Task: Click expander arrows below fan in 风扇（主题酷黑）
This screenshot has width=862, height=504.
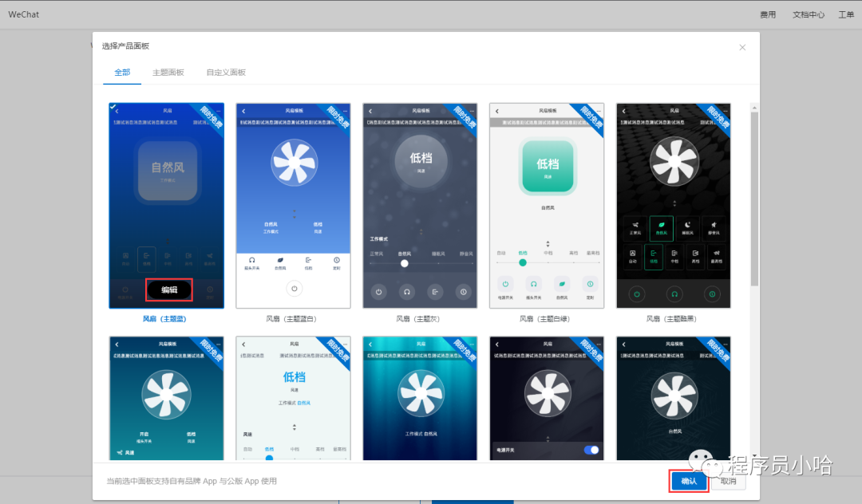Action: pyautogui.click(x=674, y=204)
